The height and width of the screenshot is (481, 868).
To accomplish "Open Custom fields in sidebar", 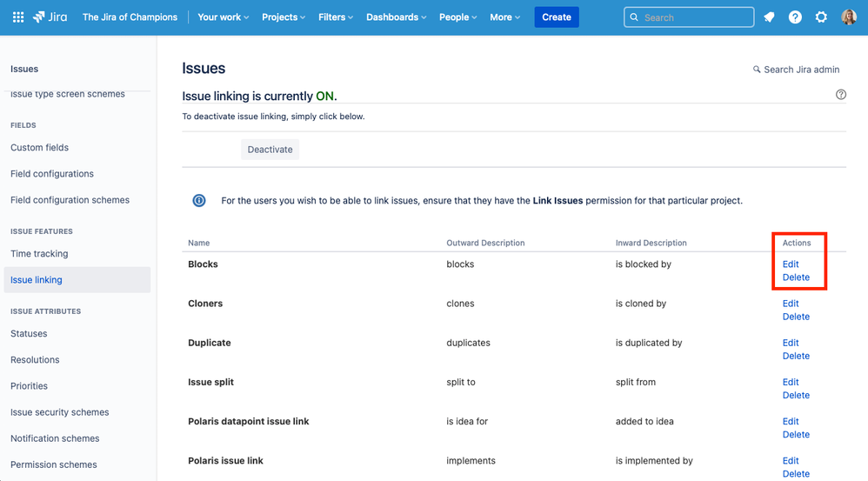I will point(40,148).
